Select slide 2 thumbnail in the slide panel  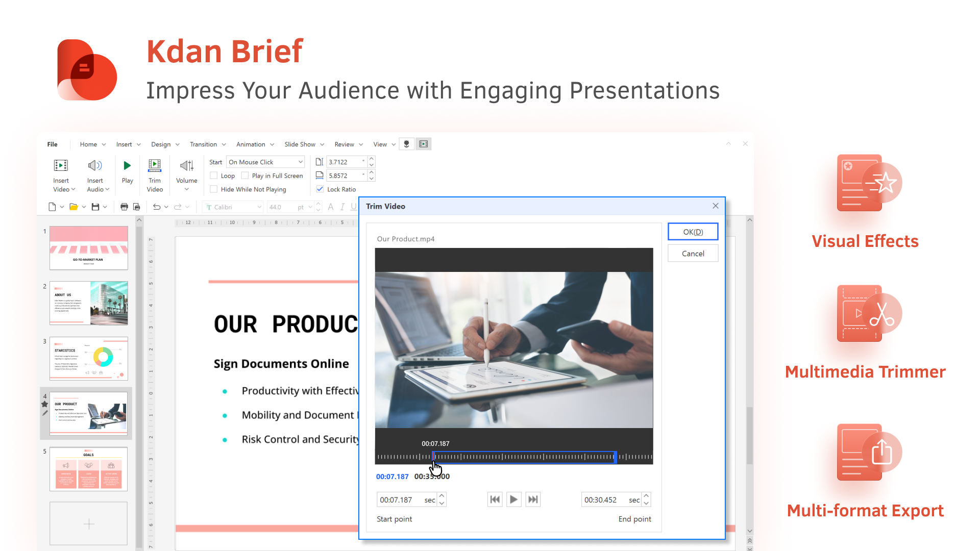tap(88, 303)
